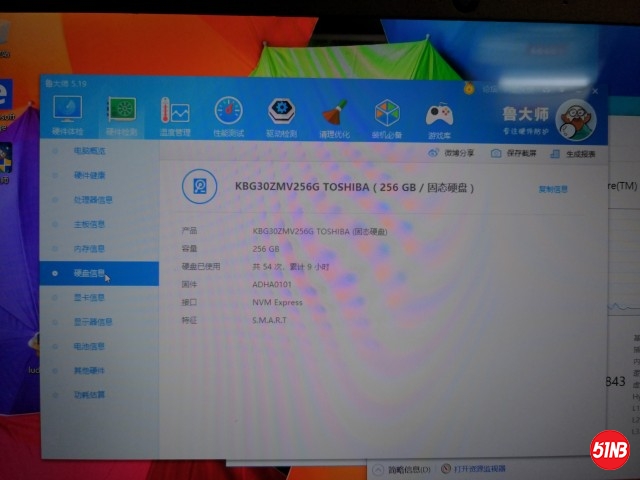Click the 清理优化 cleanup broom icon
The width and height of the screenshot is (640, 480).
click(x=334, y=114)
